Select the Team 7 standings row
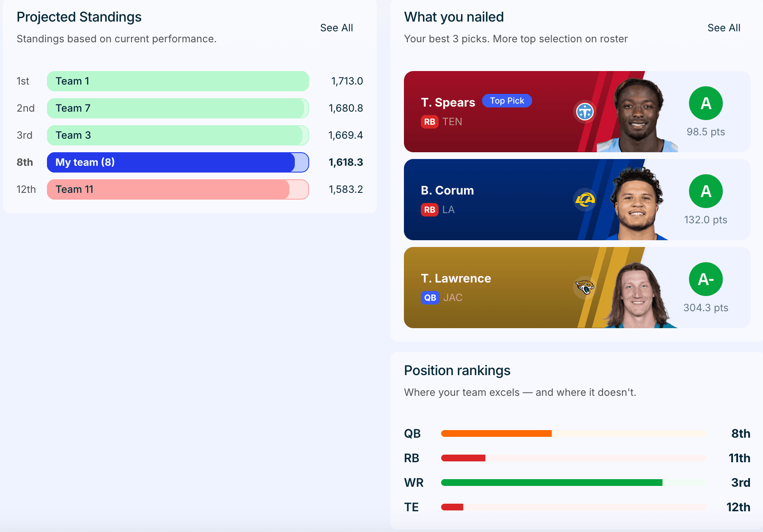This screenshot has width=763, height=532. click(x=190, y=108)
